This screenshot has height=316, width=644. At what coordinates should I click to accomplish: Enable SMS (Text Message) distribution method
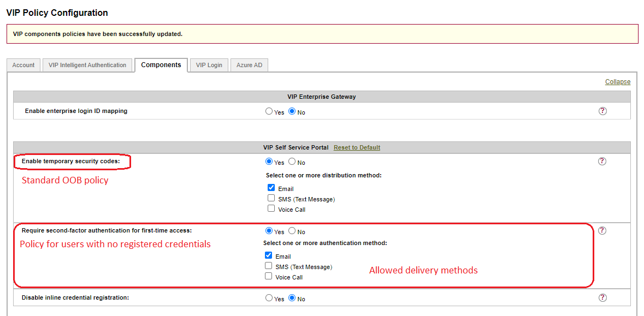pos(271,198)
